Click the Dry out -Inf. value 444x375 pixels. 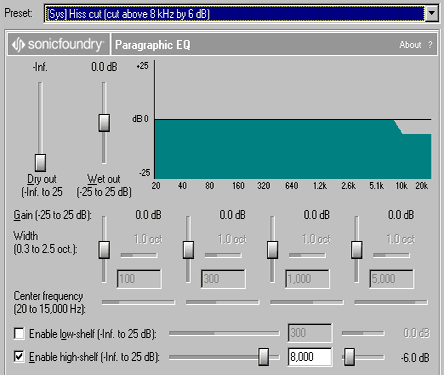point(40,67)
